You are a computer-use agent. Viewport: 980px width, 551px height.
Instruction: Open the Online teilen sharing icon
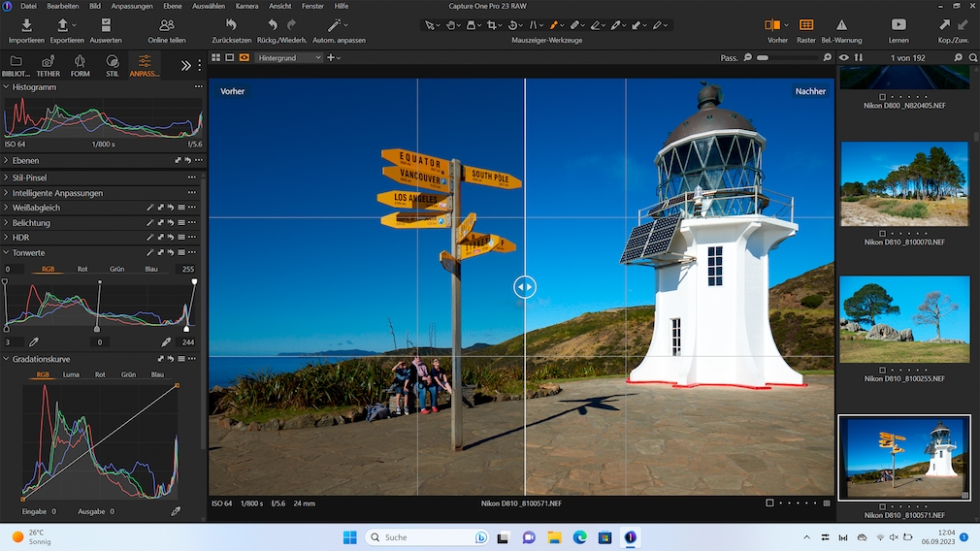click(x=167, y=25)
